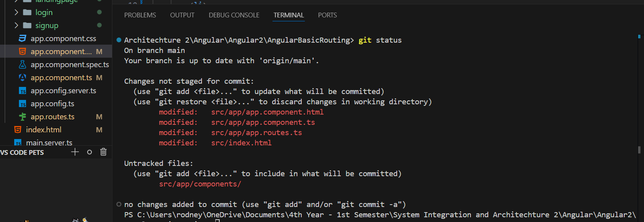The image size is (644, 222).
Task: Click the CSS icon beside app.component.css
Action: 22,38
